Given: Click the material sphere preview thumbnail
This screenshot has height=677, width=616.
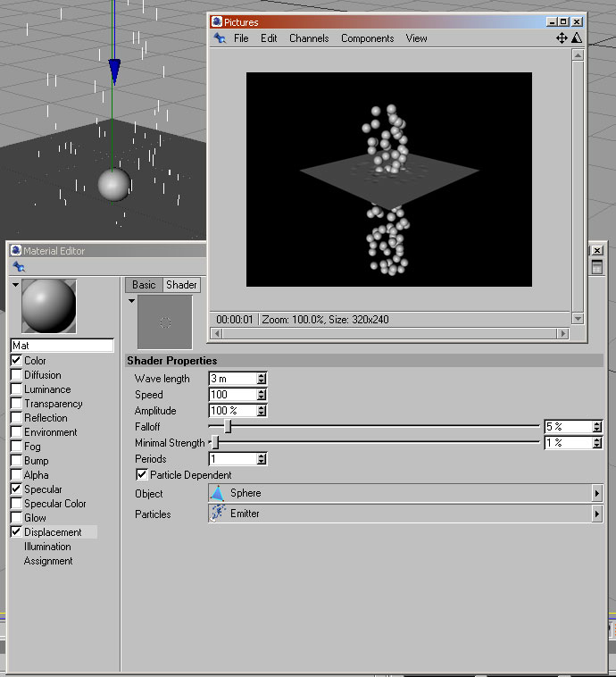Looking at the screenshot, I should point(49,306).
